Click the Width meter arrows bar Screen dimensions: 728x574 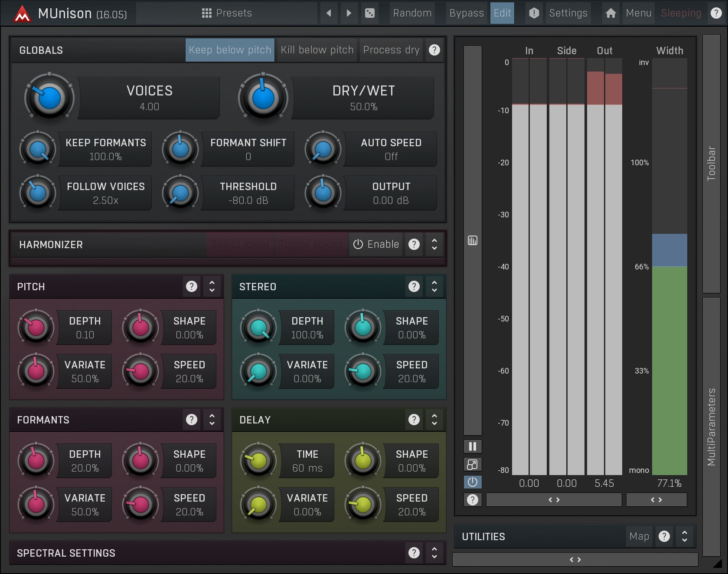656,500
